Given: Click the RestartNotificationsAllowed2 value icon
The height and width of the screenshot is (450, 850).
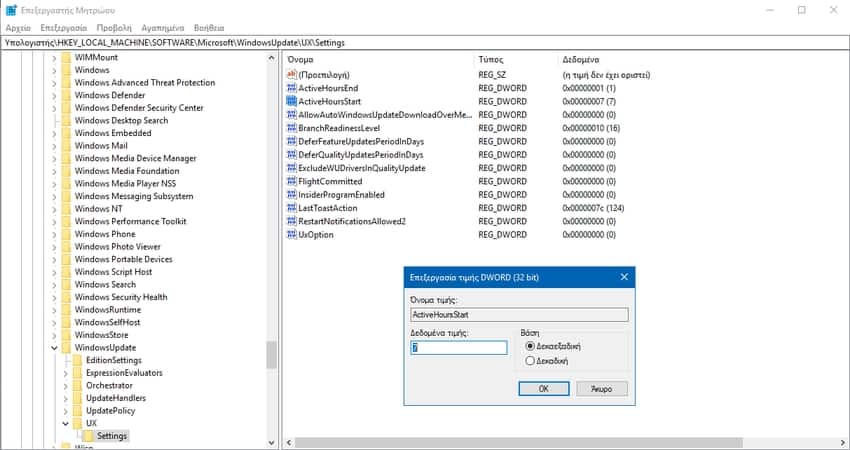Looking at the screenshot, I should pyautogui.click(x=292, y=221).
